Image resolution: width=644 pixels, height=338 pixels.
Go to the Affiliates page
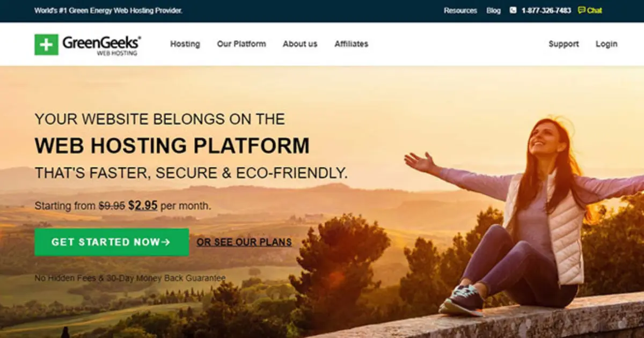coord(352,44)
